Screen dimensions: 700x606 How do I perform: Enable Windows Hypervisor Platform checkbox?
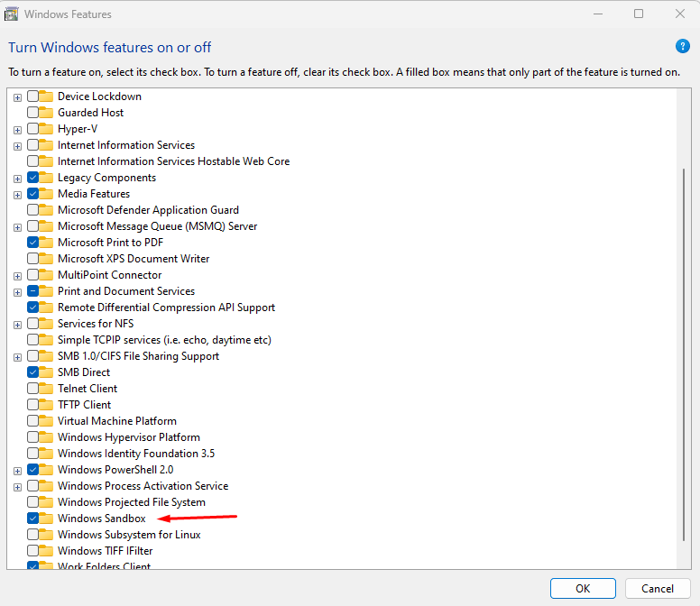coord(32,436)
